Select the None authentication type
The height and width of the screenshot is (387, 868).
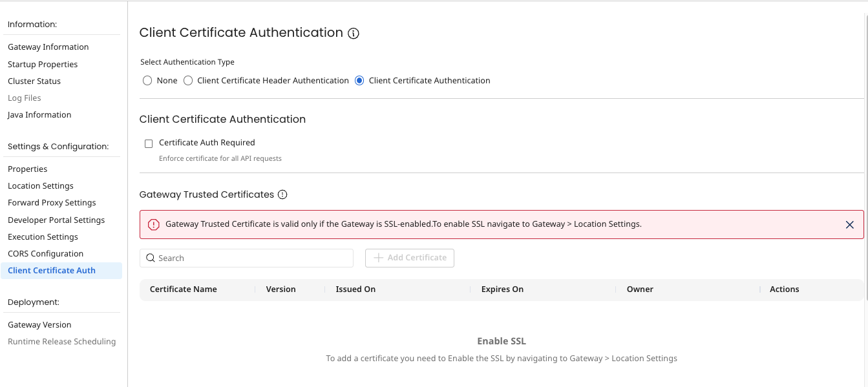tap(147, 80)
